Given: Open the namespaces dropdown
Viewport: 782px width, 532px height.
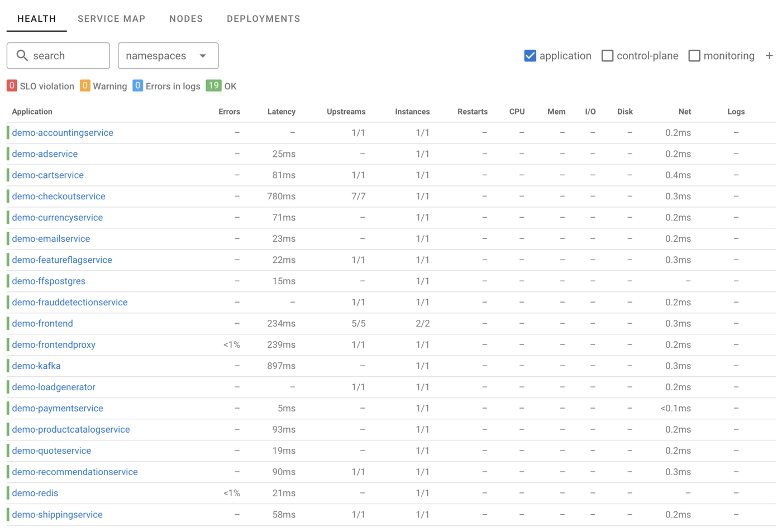Looking at the screenshot, I should pyautogui.click(x=168, y=56).
